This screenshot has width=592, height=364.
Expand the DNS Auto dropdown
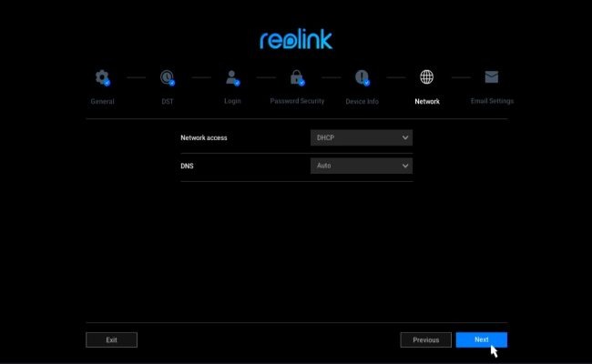362,166
